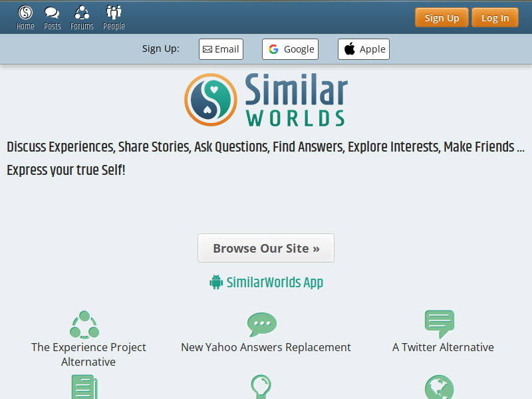Click the Similar Worlds yin-yang logo
Viewport: 532px width, 399px height.
pos(211,100)
